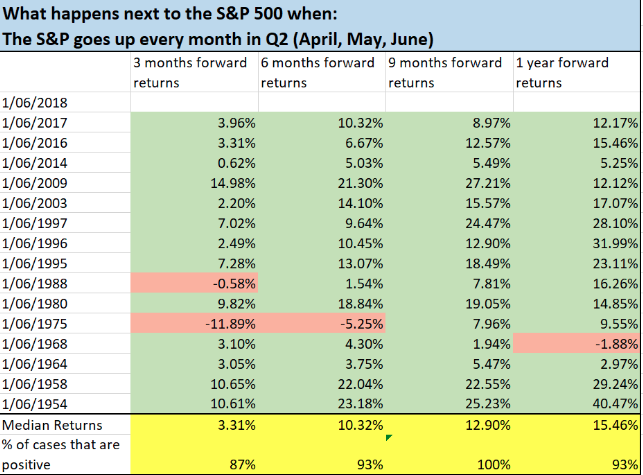Click the red -11.89% cell in 1975 row
Image resolution: width=643 pixels, height=475 pixels.
pos(194,325)
